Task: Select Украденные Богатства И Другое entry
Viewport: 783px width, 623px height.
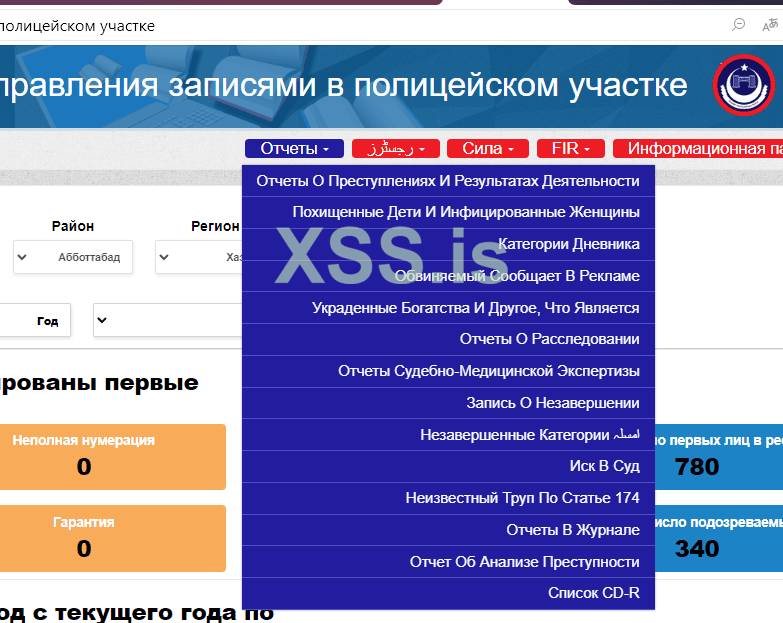Action: click(x=448, y=308)
